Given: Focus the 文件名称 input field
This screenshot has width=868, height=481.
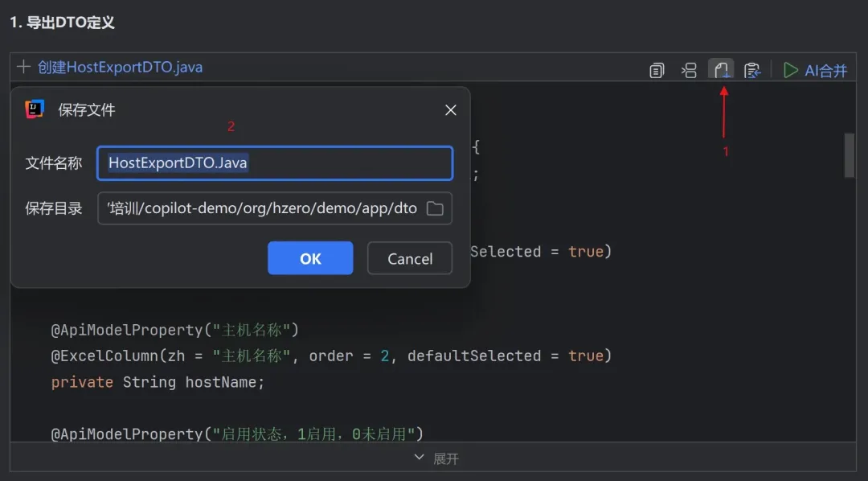Looking at the screenshot, I should tap(275, 163).
